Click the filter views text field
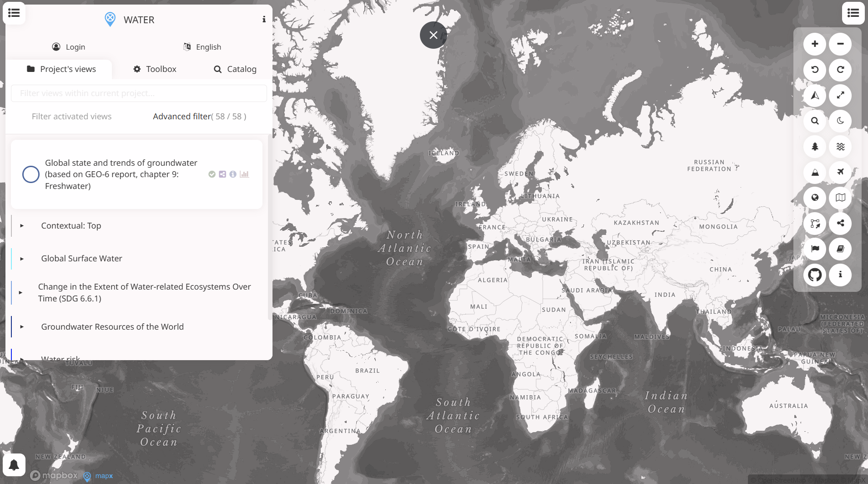Image resolution: width=868 pixels, height=484 pixels. coord(139,93)
